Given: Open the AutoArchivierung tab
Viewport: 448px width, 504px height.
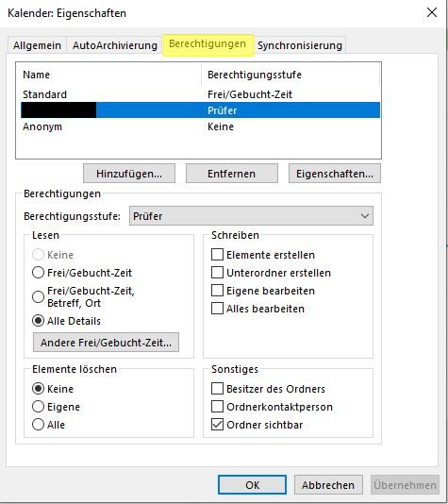Looking at the screenshot, I should tap(115, 45).
